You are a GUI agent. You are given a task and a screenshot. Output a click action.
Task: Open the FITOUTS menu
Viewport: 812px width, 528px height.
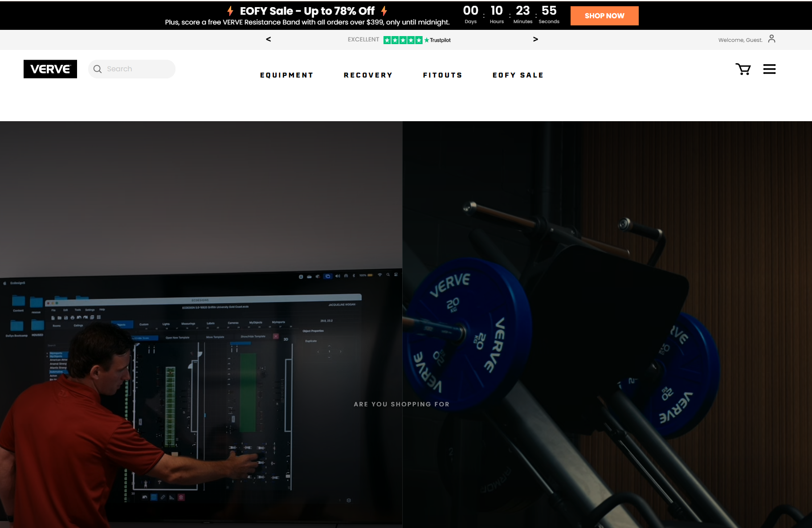(x=443, y=75)
